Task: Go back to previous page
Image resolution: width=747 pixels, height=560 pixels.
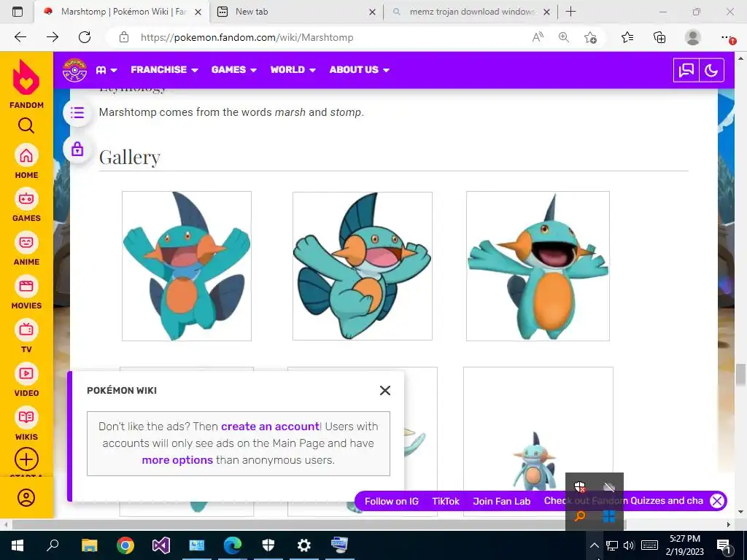Action: click(x=20, y=37)
